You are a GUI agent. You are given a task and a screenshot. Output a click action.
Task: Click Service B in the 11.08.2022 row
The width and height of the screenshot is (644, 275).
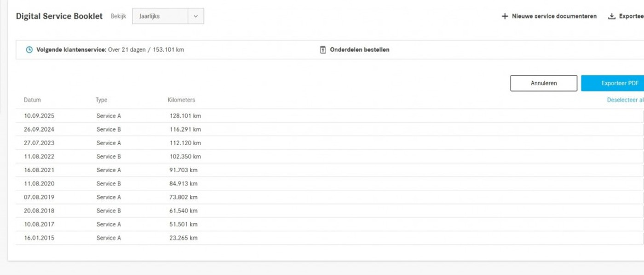click(x=109, y=157)
